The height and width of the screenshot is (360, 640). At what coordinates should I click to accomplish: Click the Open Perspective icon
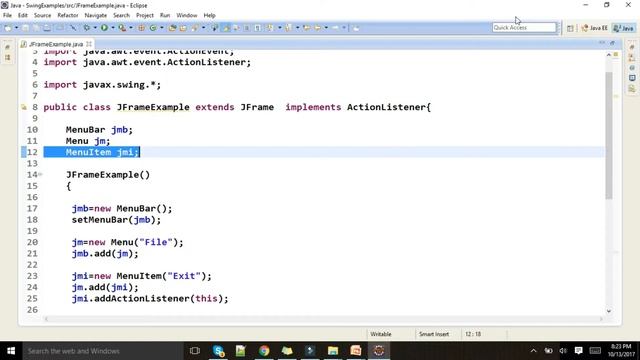coord(570,28)
